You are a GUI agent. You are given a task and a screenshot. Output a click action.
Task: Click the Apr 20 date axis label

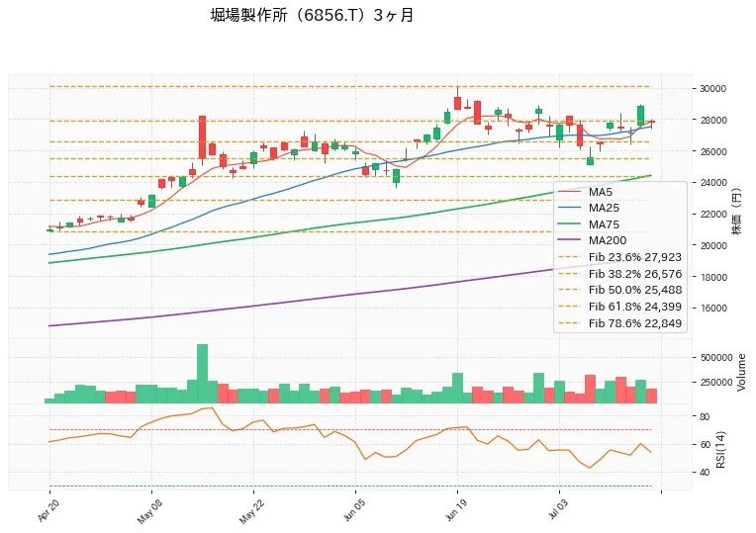[x=47, y=511]
